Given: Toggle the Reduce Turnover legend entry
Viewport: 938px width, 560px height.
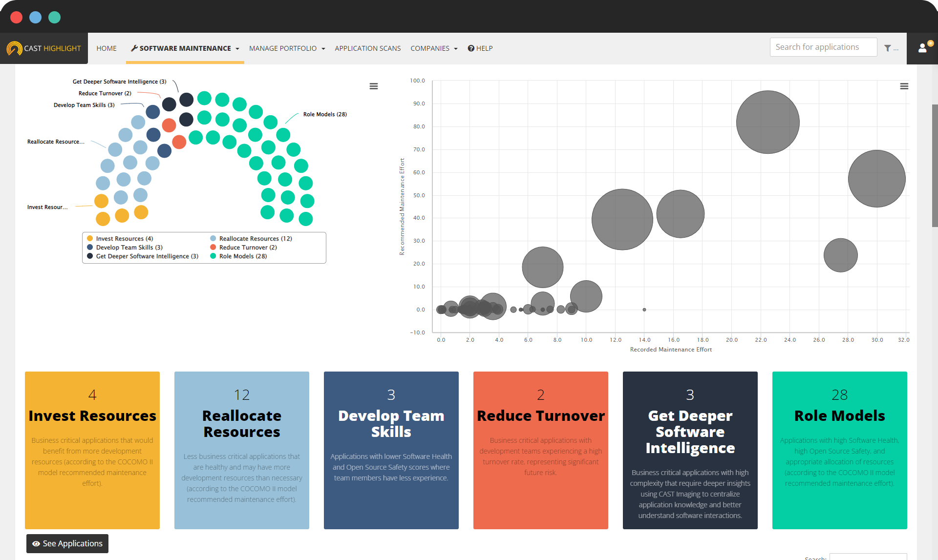Looking at the screenshot, I should (248, 248).
